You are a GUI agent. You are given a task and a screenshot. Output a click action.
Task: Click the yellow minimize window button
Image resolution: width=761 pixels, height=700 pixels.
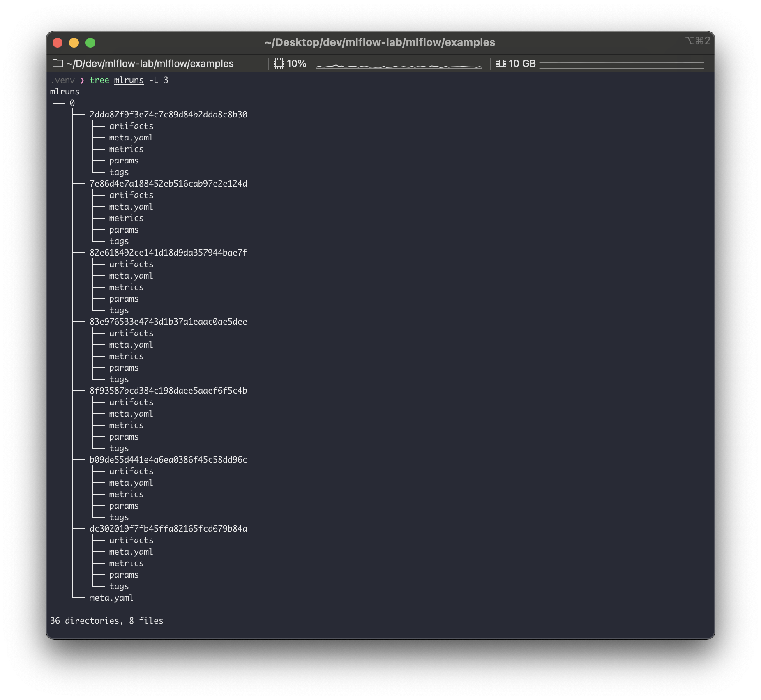click(74, 43)
